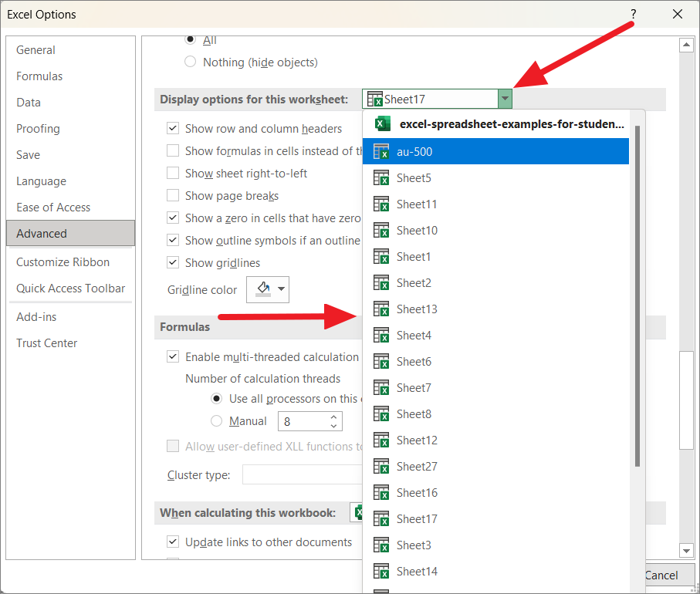
Task: Select Use all processors radio button
Action: [217, 399]
